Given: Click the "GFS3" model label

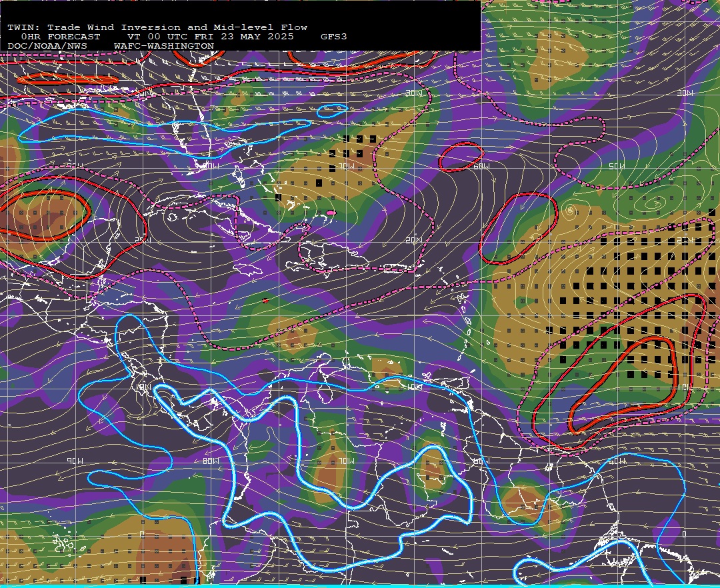Looking at the screenshot, I should (x=334, y=37).
